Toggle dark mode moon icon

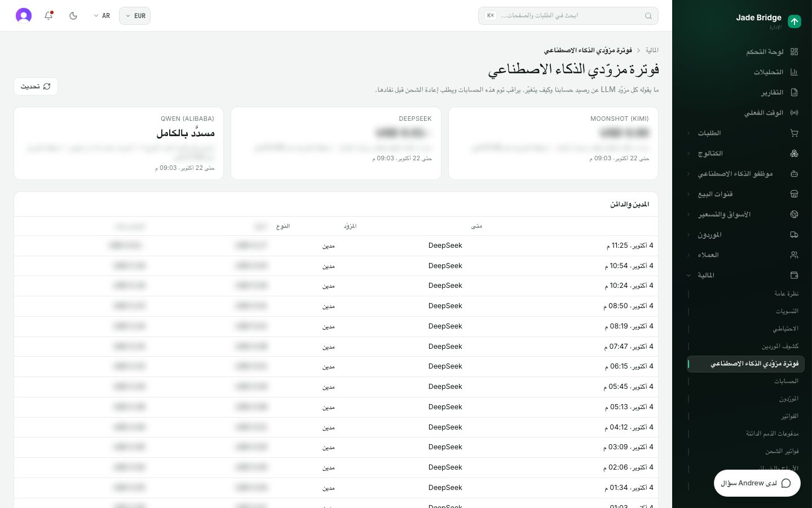pos(73,16)
